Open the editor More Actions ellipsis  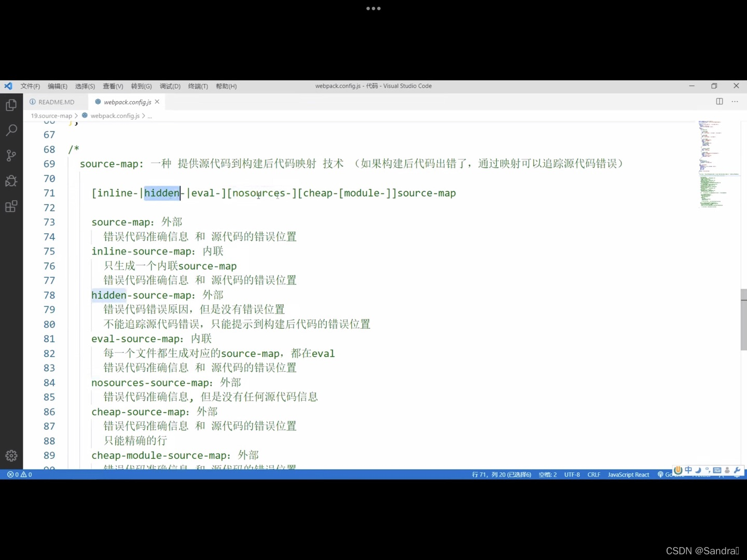[x=735, y=102]
